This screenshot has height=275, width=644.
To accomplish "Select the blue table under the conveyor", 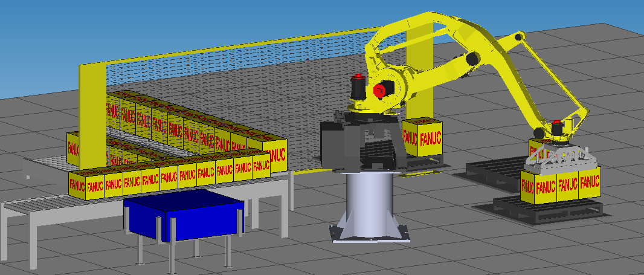I will [x=184, y=216].
